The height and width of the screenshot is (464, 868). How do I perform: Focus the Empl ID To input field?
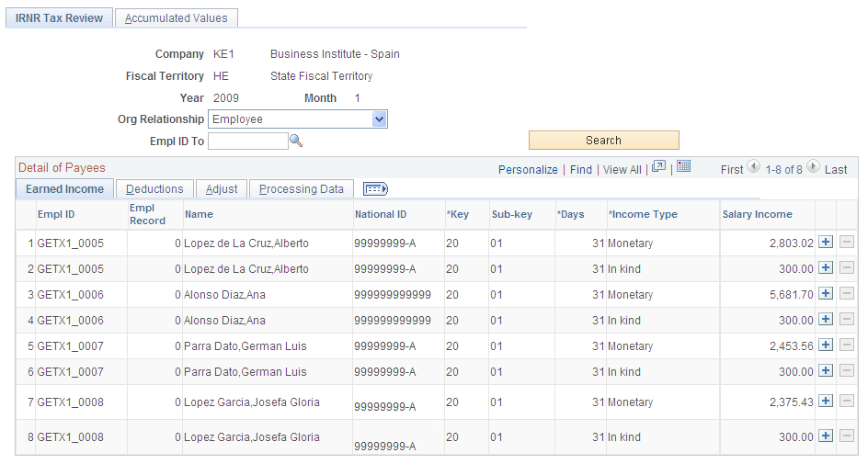pos(248,141)
